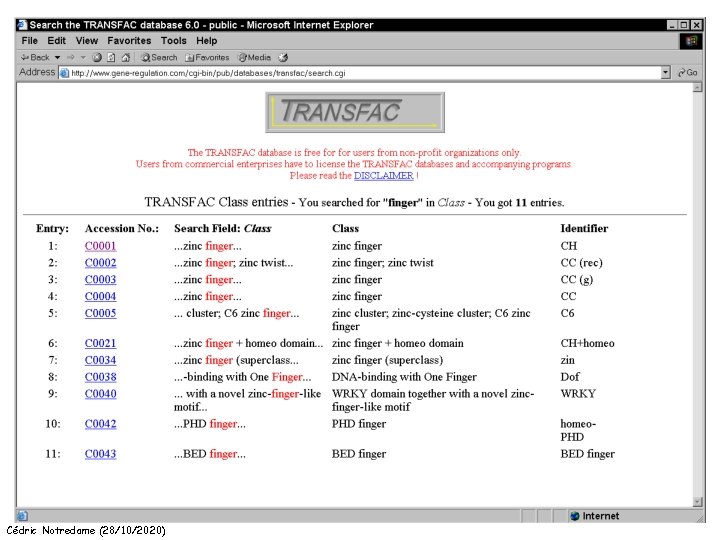Click the "C6" identifier text
The image size is (720, 540).
point(567,313)
